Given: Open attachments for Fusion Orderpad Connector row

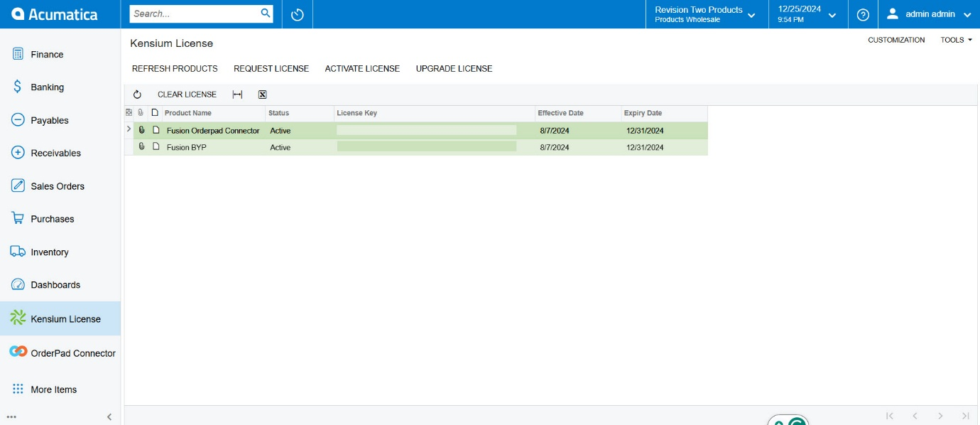Looking at the screenshot, I should (141, 130).
